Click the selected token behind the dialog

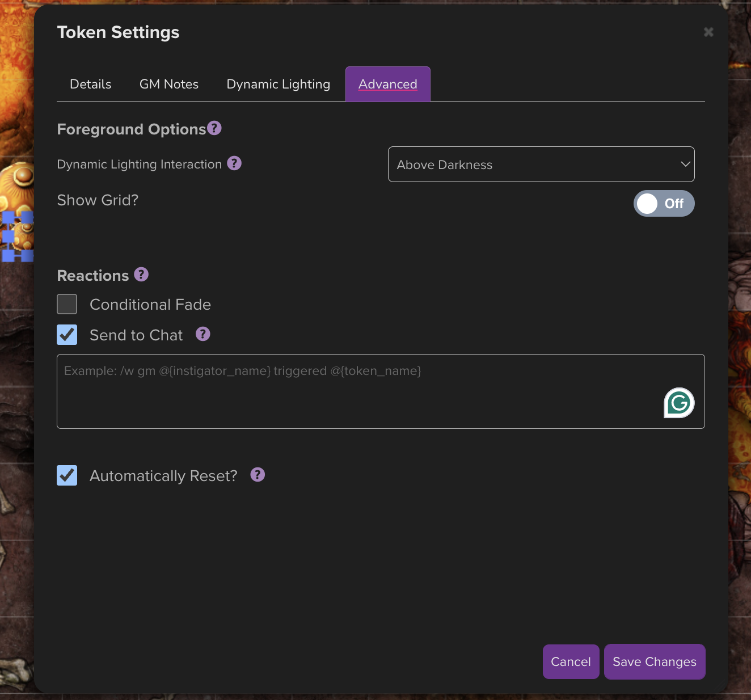[17, 235]
